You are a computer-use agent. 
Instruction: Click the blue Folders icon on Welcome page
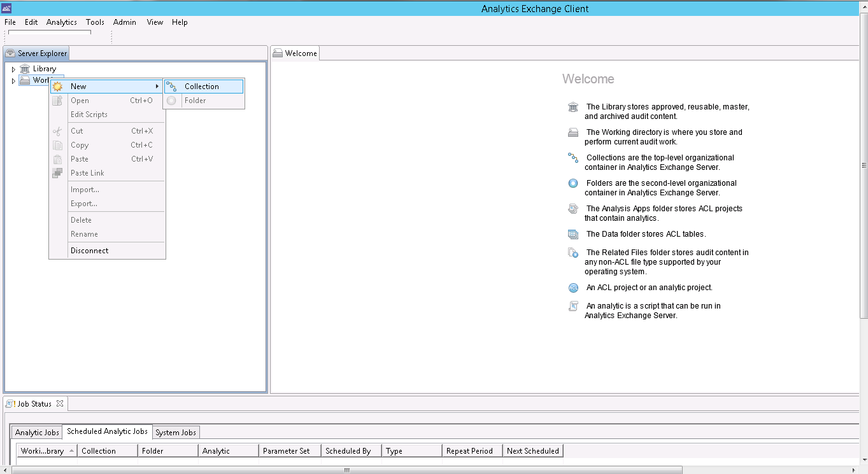point(573,183)
